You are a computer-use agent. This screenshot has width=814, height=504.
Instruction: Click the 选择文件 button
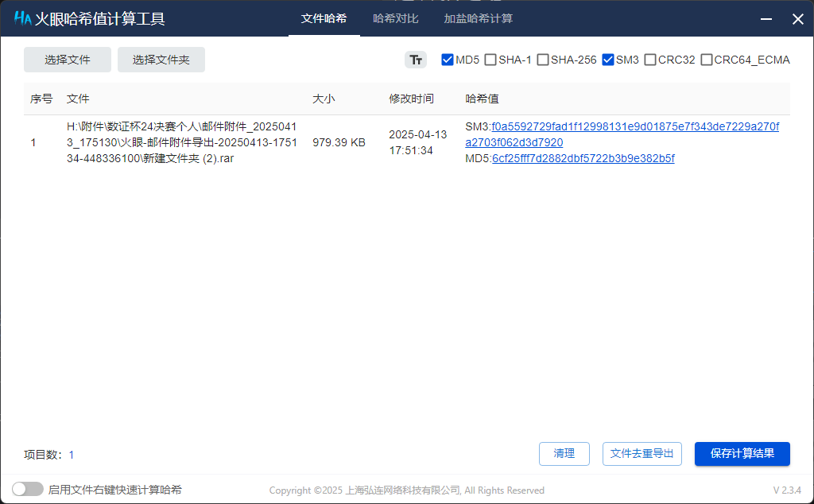point(67,59)
